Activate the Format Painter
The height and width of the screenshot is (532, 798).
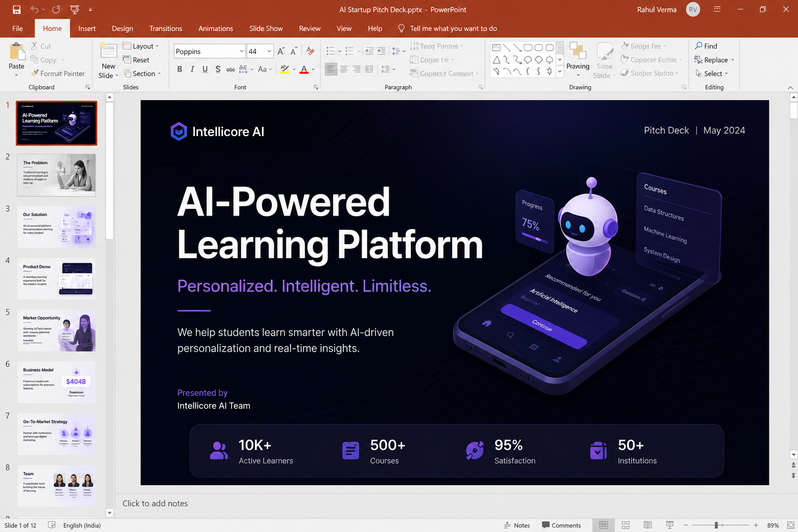pyautogui.click(x=58, y=74)
